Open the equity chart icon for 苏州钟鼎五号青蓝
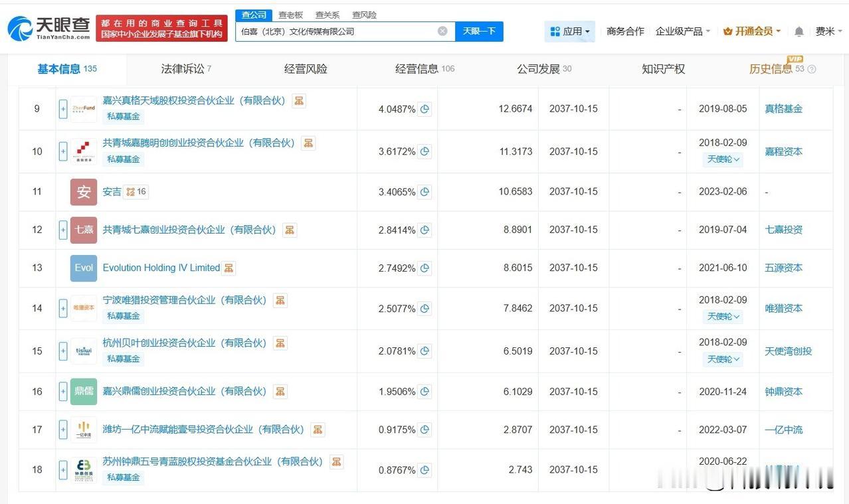 point(336,462)
